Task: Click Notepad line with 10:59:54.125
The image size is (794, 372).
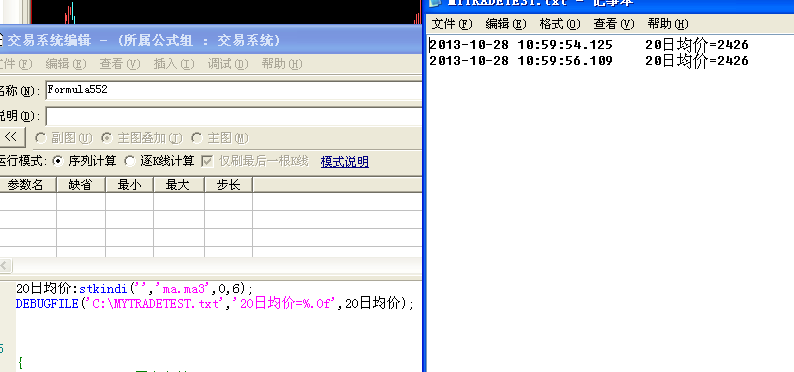Action: coord(589,45)
